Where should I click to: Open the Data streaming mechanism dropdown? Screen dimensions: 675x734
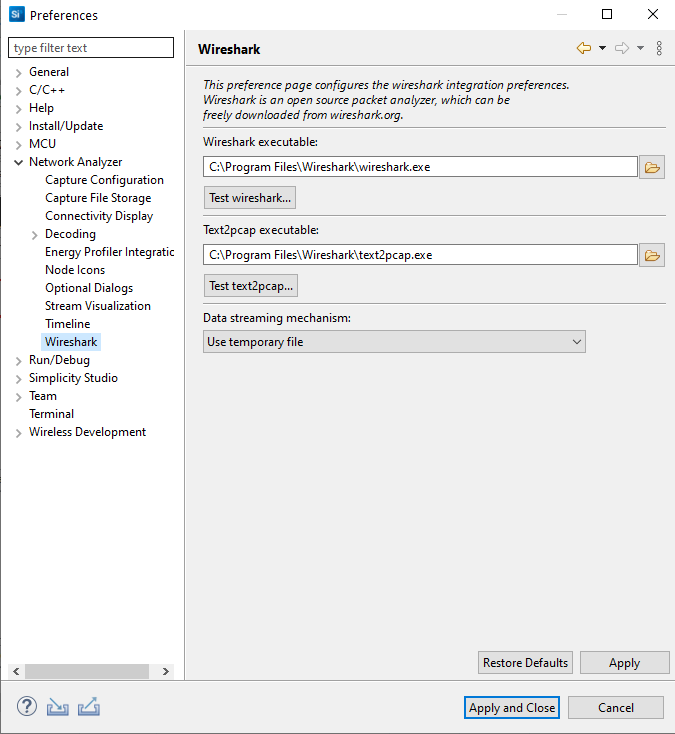(394, 342)
